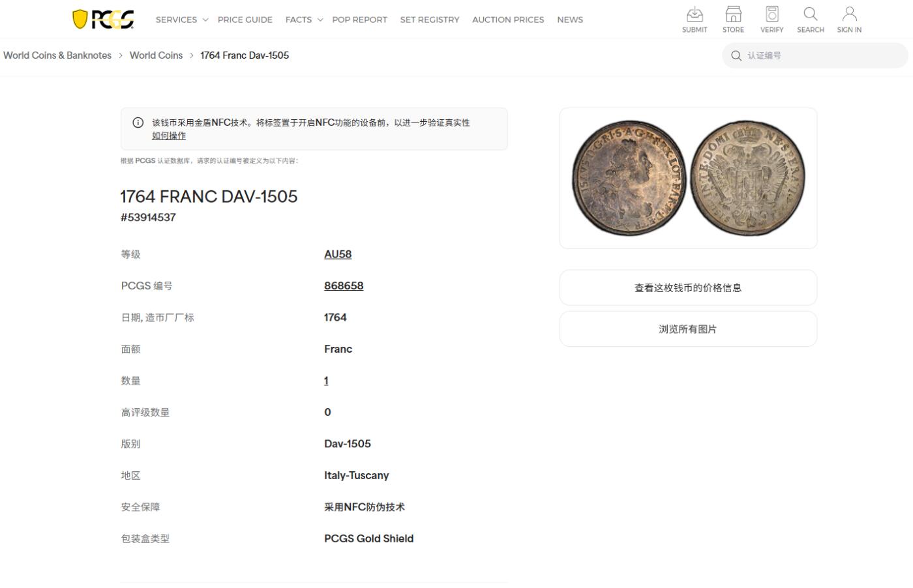Select the Verify barcode icon
The image size is (913, 588).
771,18
